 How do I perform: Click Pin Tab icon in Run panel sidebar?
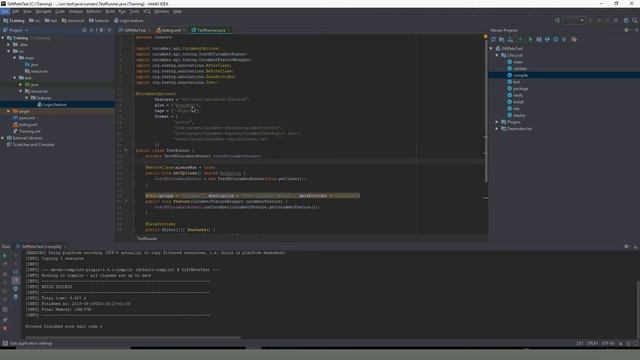(5, 320)
